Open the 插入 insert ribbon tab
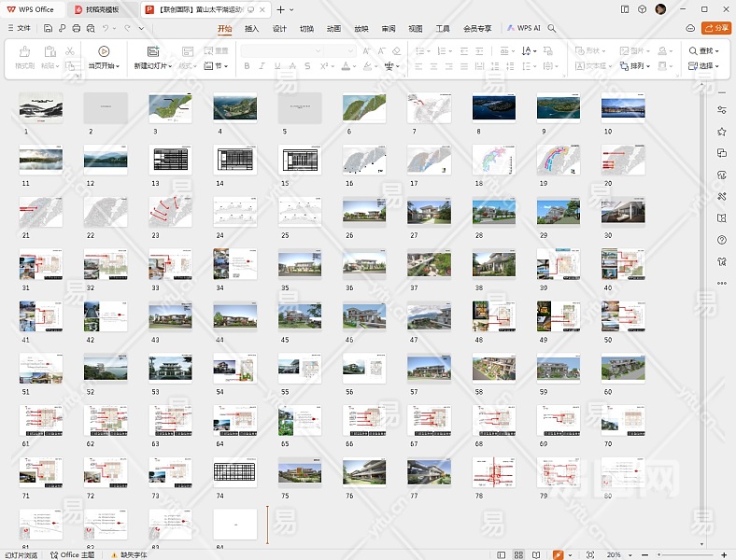This screenshot has height=560, width=736. point(251,28)
